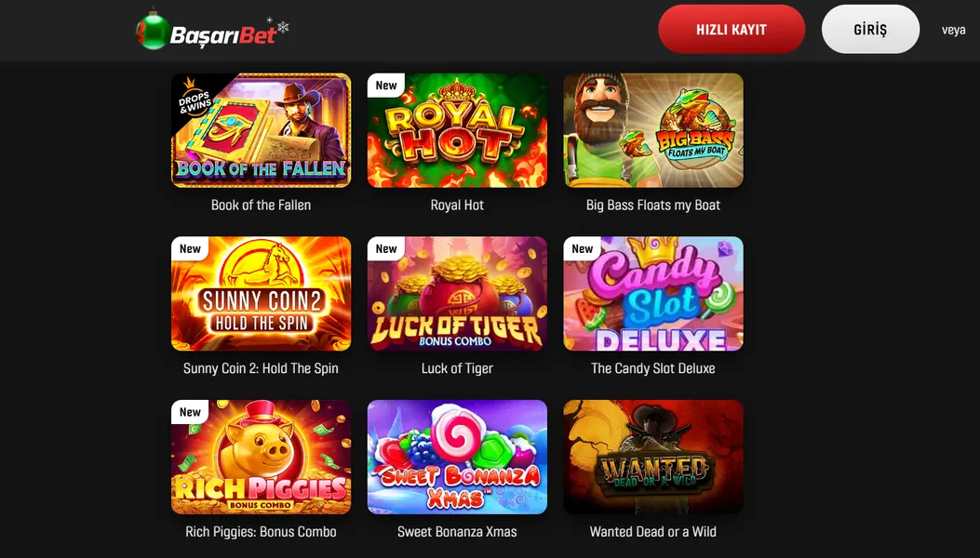Launch the Rich Piggies game thumbnail

pyautogui.click(x=262, y=457)
